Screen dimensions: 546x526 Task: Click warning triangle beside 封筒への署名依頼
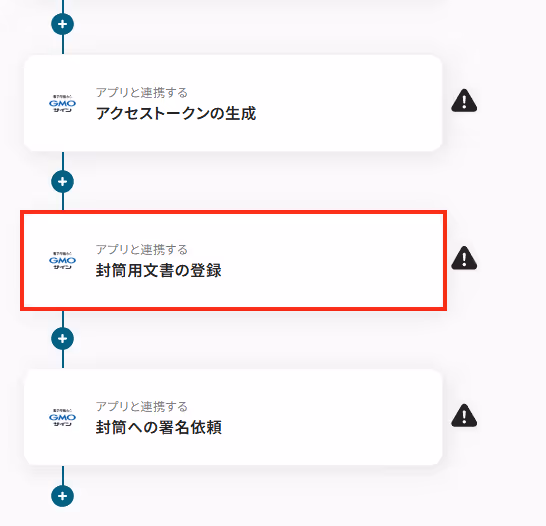tap(464, 416)
